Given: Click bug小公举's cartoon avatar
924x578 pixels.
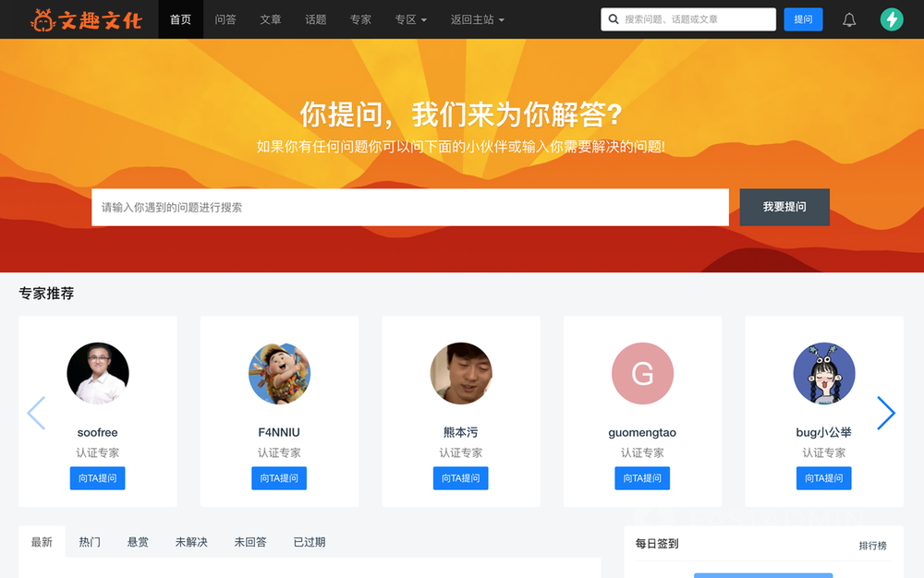Looking at the screenshot, I should (824, 373).
